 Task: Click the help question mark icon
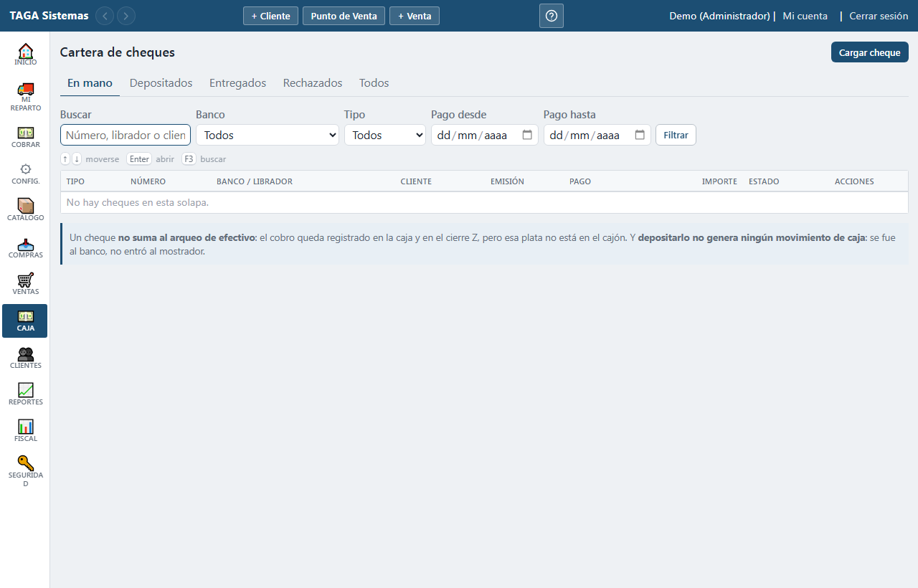552,16
